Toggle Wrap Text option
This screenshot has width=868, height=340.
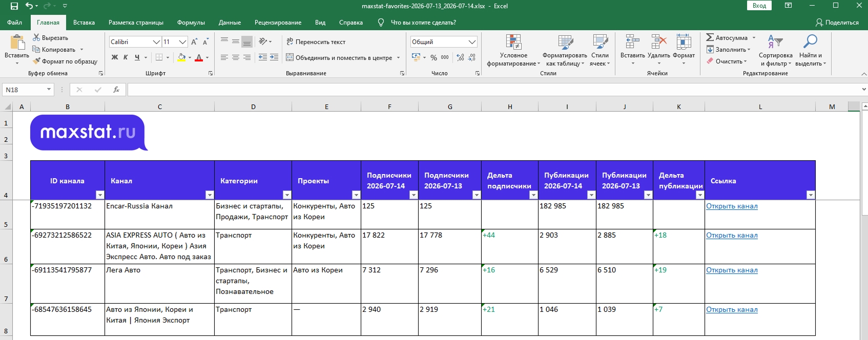pyautogui.click(x=316, y=42)
